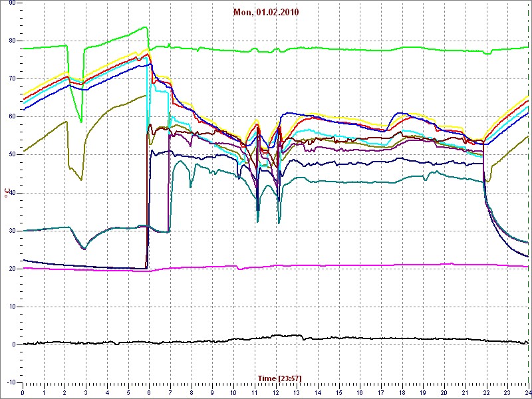Click hour label 23 on time axis
This screenshot has width=532, height=399.
507,392
